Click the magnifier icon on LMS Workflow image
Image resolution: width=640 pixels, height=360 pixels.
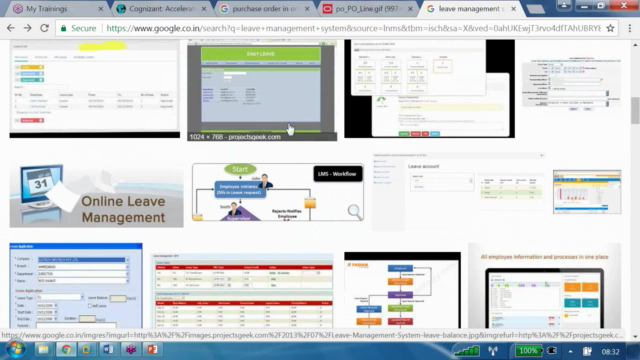coord(354,211)
